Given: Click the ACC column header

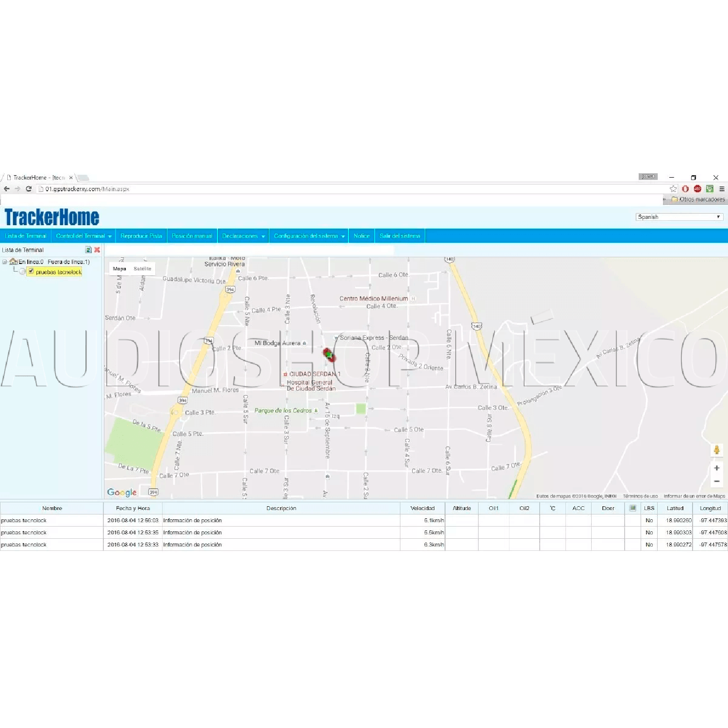Looking at the screenshot, I should tap(578, 508).
